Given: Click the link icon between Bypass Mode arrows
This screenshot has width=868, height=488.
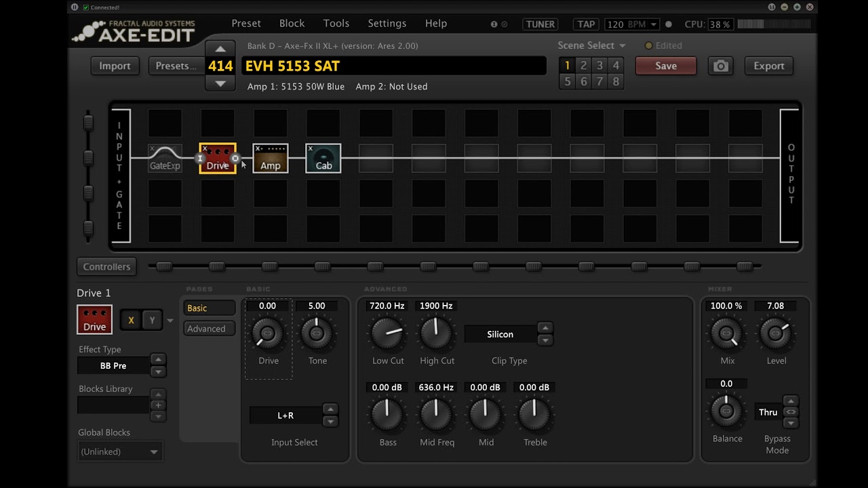Looking at the screenshot, I should coord(791,412).
